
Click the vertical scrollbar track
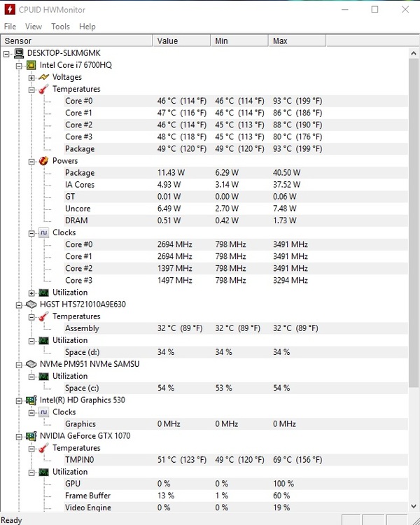(x=414, y=448)
